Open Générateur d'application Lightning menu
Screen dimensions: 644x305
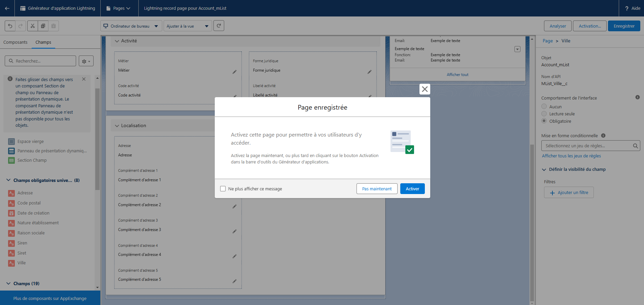pos(58,8)
